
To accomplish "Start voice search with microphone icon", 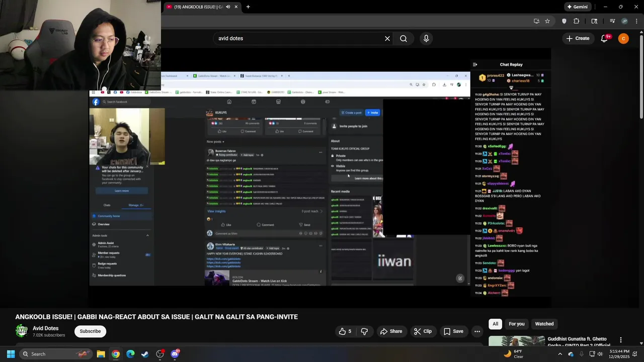I will [x=426, y=38].
